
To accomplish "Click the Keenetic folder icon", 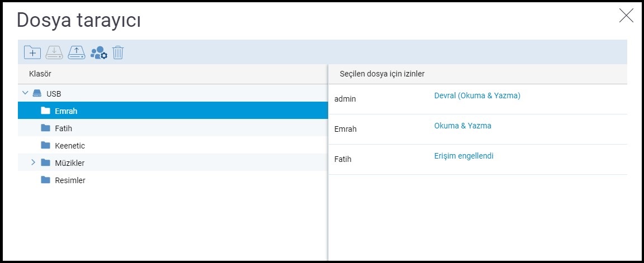I will tap(46, 145).
